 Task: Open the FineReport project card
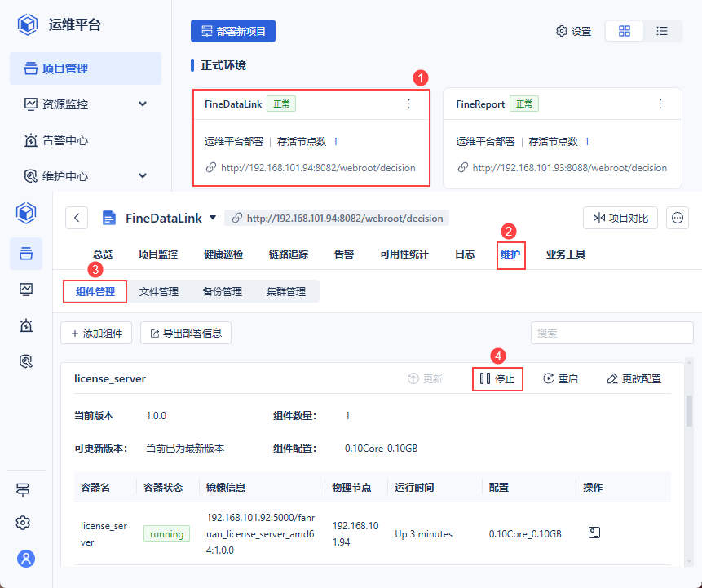click(x=563, y=138)
